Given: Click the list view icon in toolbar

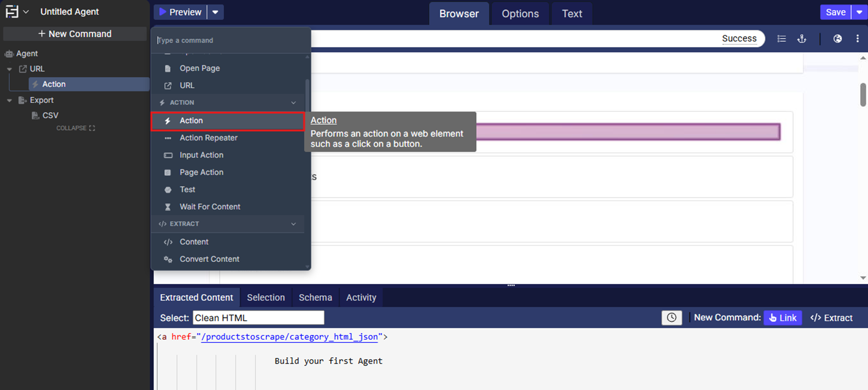Looking at the screenshot, I should click(x=781, y=39).
